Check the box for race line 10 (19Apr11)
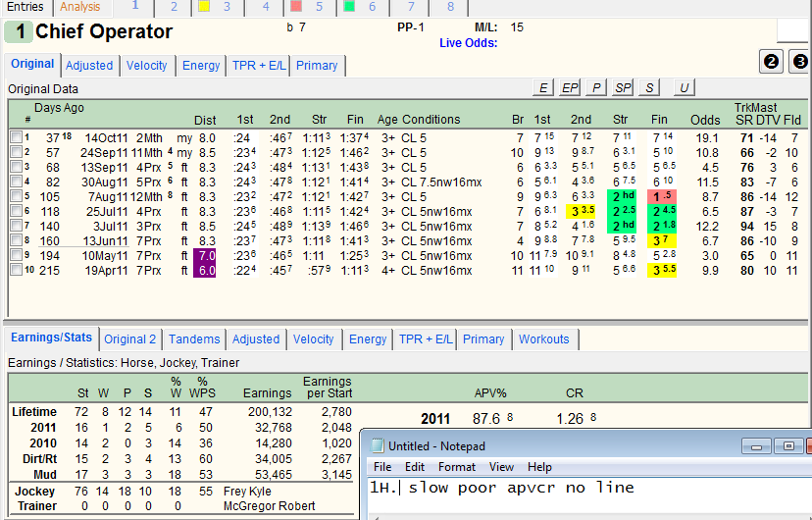This screenshot has width=812, height=520. (x=16, y=270)
